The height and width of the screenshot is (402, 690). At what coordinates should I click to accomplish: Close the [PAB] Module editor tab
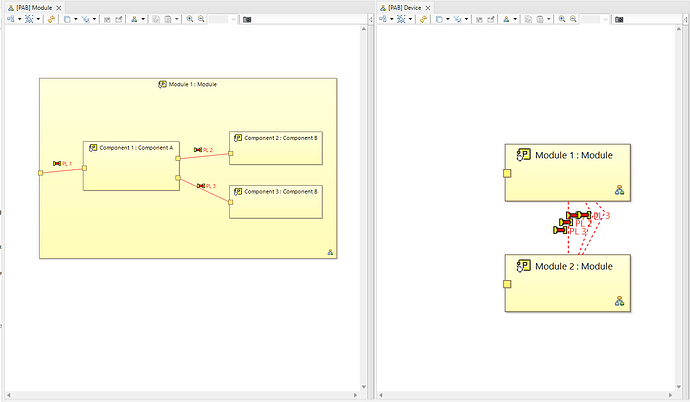pyautogui.click(x=59, y=7)
